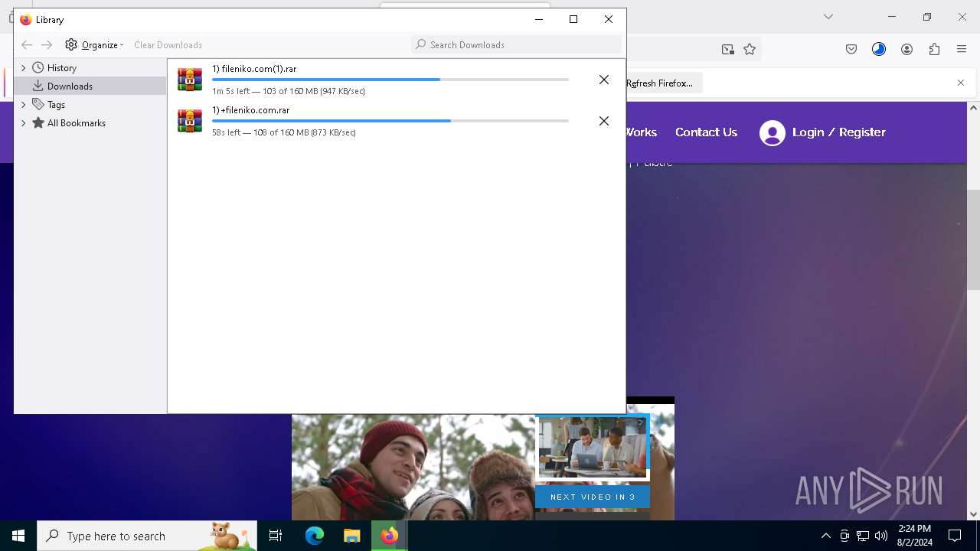
Task: Expand the All Bookmarks node
Action: point(23,123)
